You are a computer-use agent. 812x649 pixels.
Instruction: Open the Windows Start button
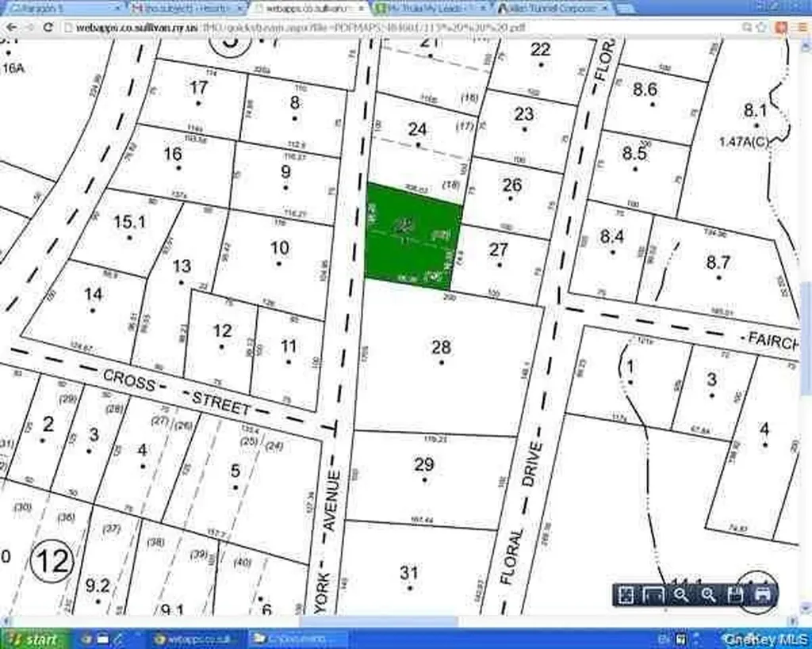[34, 639]
